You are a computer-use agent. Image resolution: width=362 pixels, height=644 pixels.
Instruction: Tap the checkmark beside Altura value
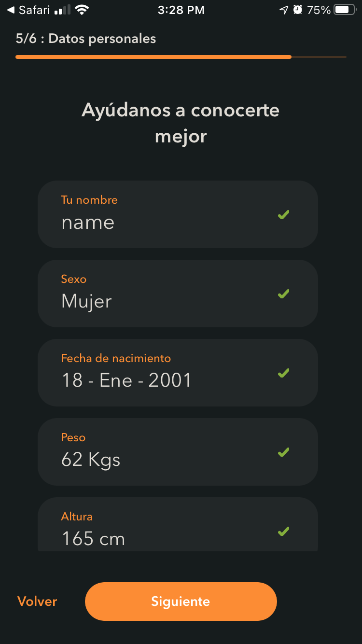tap(284, 531)
